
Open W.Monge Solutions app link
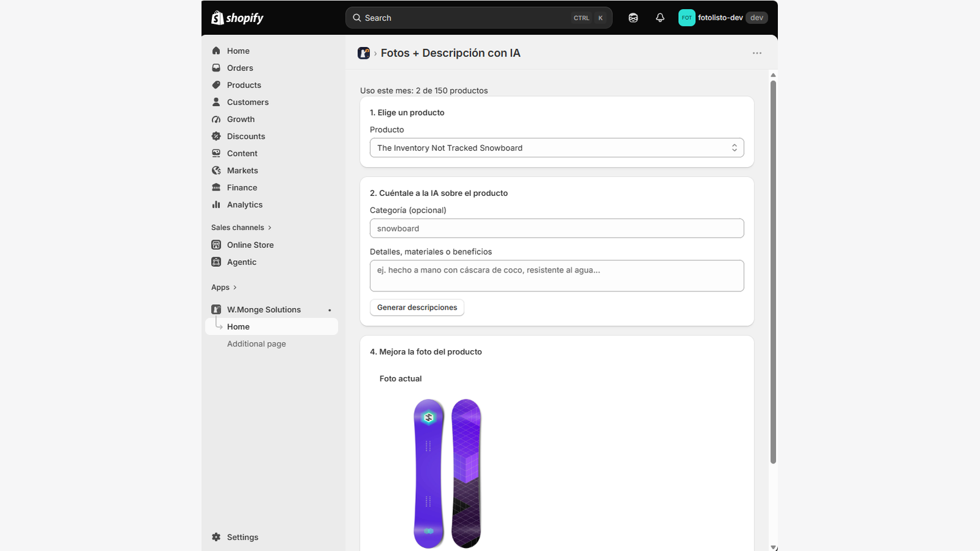click(264, 310)
